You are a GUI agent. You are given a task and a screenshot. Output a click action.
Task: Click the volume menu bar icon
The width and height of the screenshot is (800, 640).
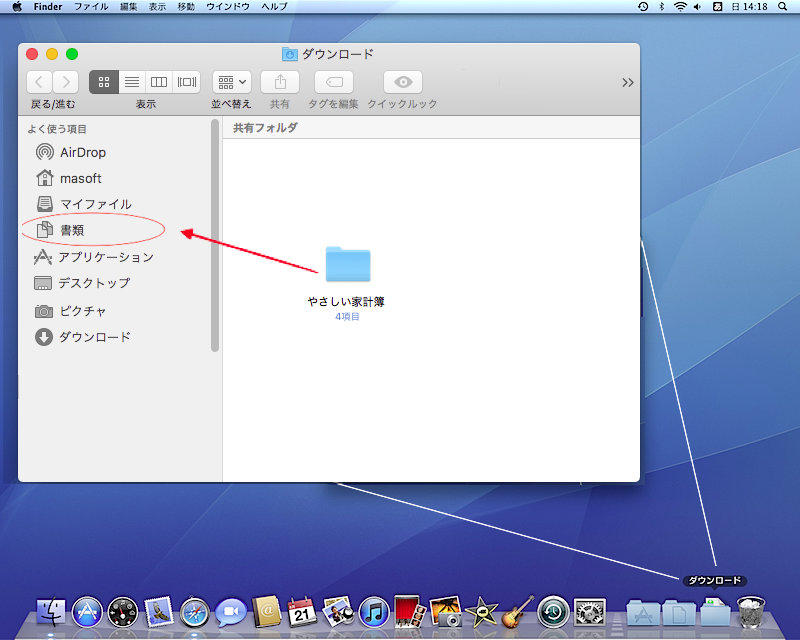point(697,7)
